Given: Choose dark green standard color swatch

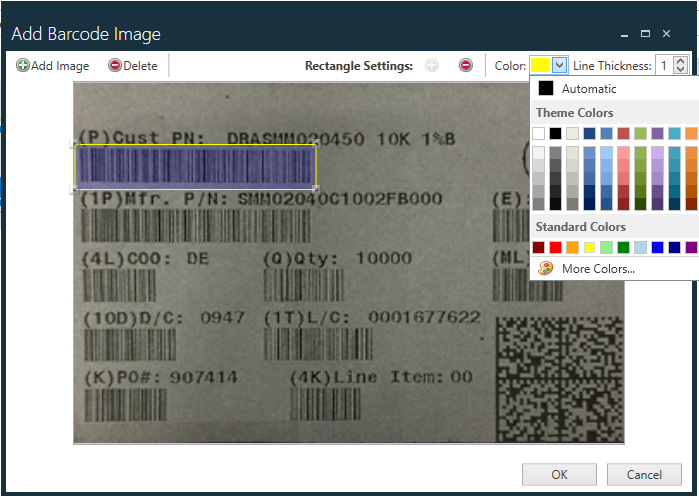Looking at the screenshot, I should coord(623,247).
